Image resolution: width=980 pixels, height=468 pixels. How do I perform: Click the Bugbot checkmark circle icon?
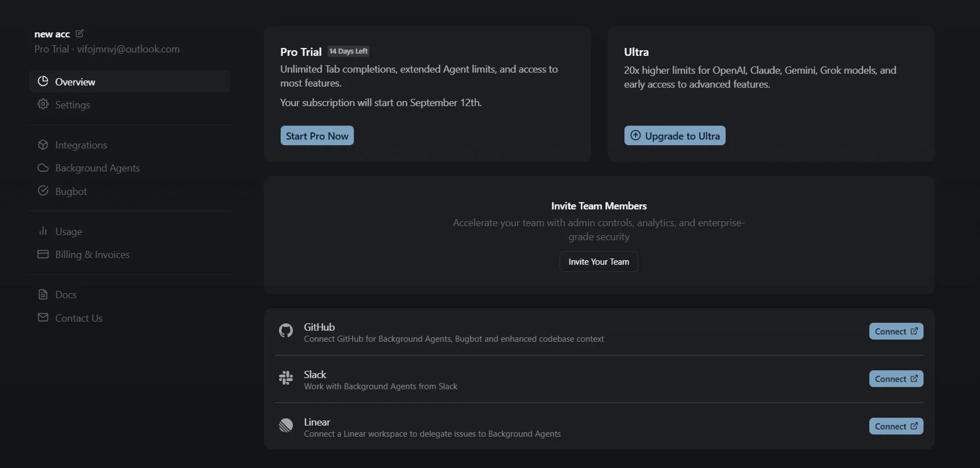coord(43,191)
